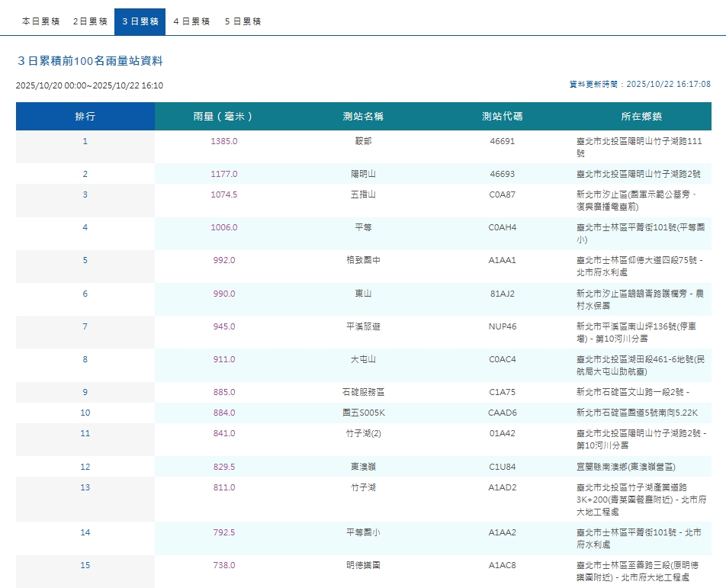Click rainfall value 1006.0
The height and width of the screenshot is (588, 726).
[x=224, y=227]
